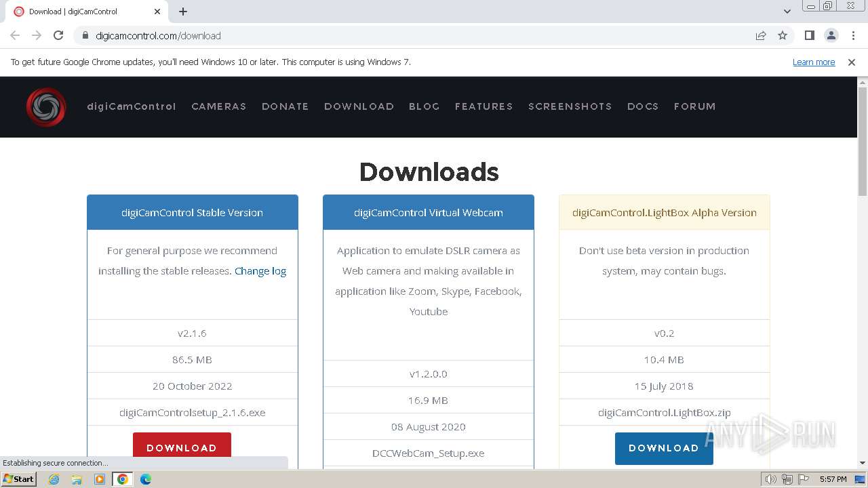Open the Action Center flag icon
Viewport: 868px width, 488px height.
pos(803,479)
